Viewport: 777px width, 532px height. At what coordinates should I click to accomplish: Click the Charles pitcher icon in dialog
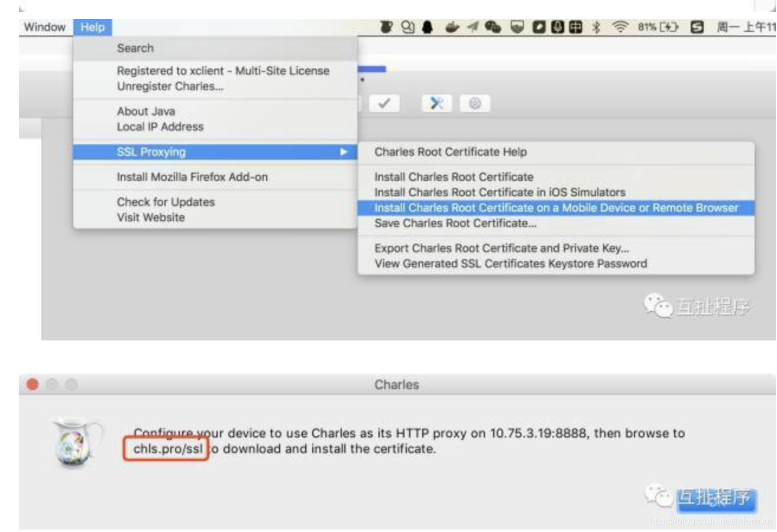coord(77,442)
